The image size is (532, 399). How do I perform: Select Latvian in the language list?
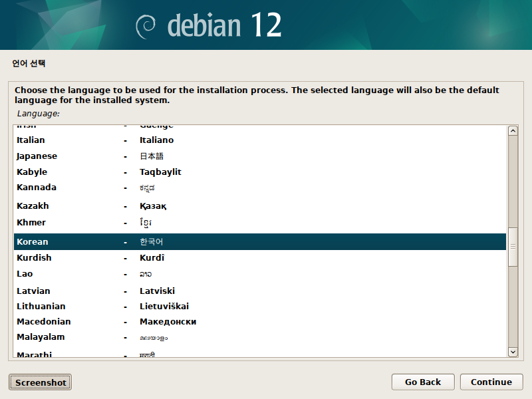tap(260, 291)
